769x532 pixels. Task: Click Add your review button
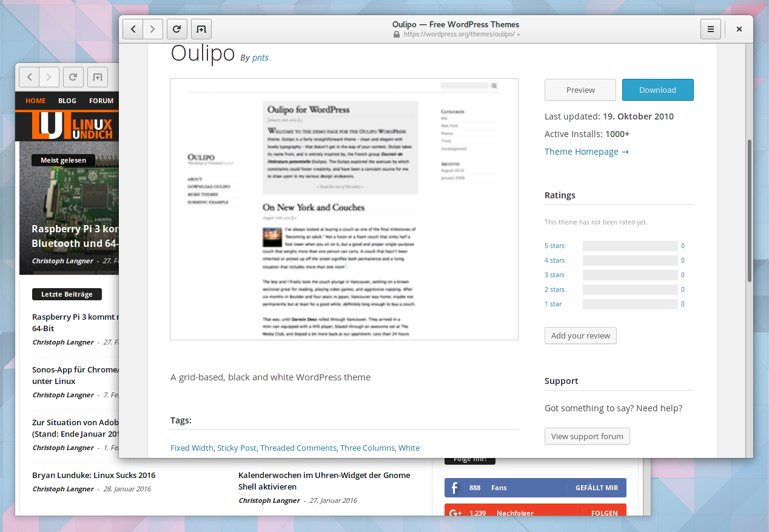point(580,335)
